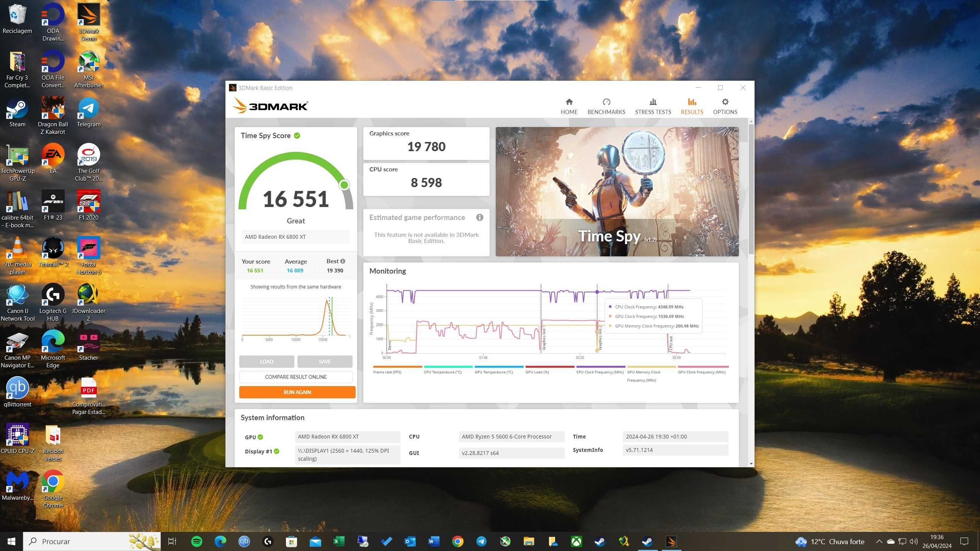Open the weather widget showing 12°C Chuva forte
980x551 pixels.
(x=830, y=541)
